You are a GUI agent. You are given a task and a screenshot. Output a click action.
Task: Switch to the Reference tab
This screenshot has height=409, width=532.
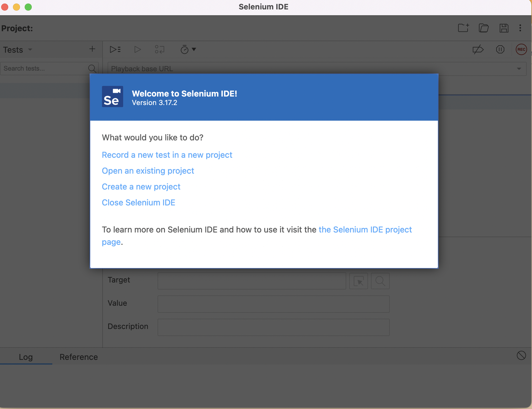pos(79,357)
